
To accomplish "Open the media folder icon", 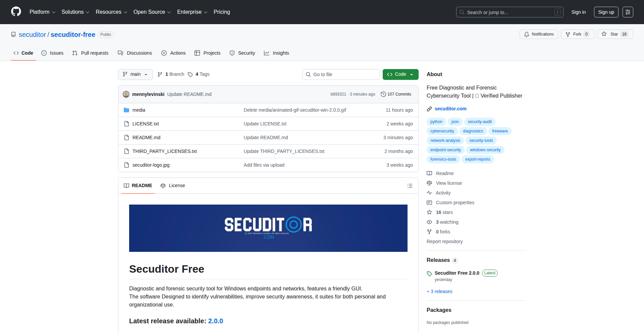I will (126, 110).
